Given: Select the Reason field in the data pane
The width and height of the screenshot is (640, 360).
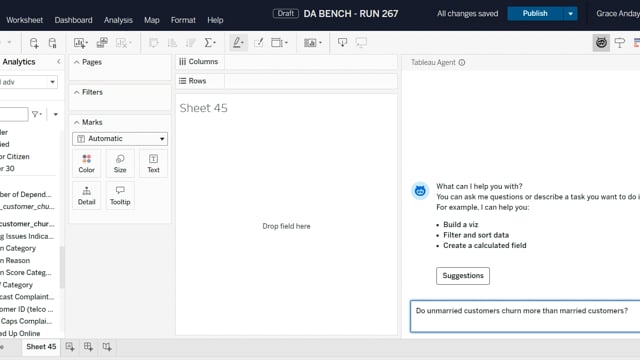Looking at the screenshot, I should [x=15, y=260].
